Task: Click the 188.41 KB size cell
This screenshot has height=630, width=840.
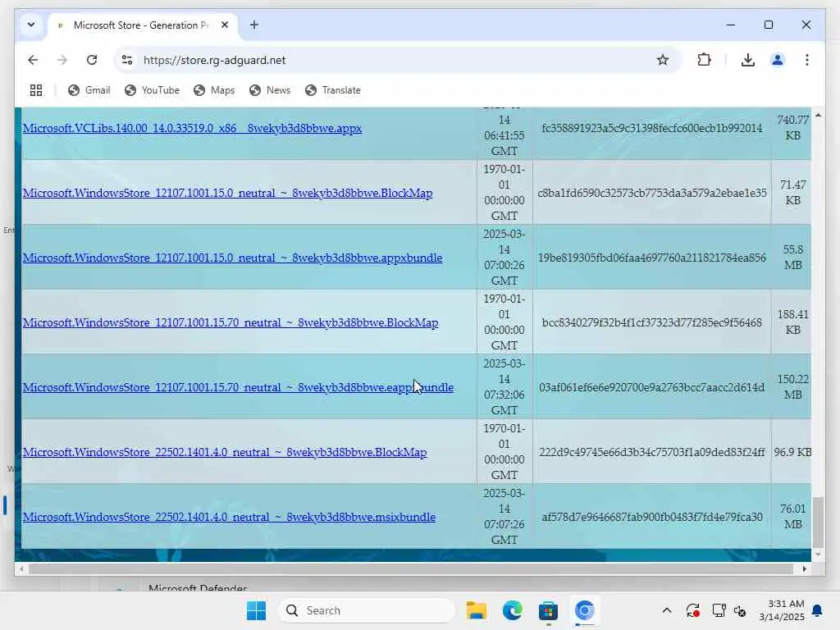Action: [x=793, y=322]
